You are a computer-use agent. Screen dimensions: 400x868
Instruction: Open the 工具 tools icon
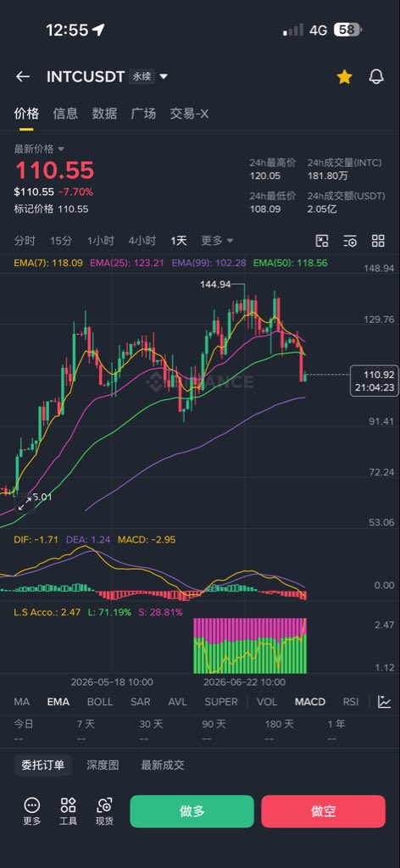pos(68,811)
